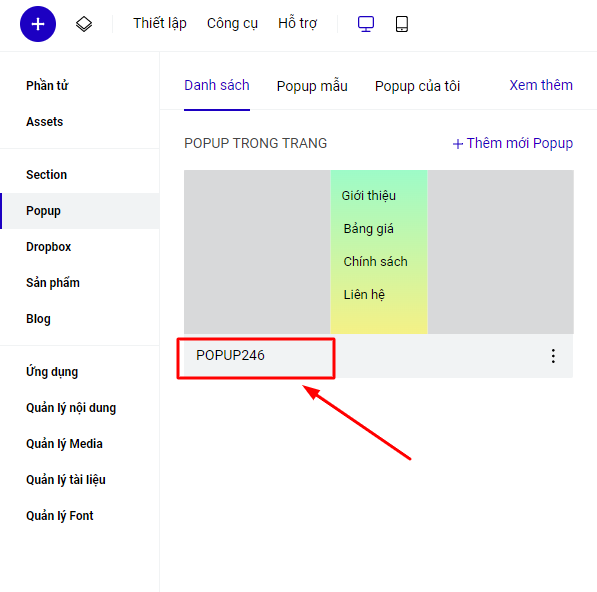
Task: Select Popup in the sidebar
Action: point(80,211)
